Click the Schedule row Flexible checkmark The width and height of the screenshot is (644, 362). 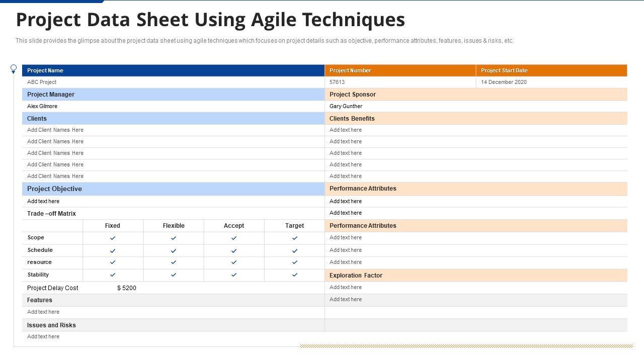coord(174,250)
